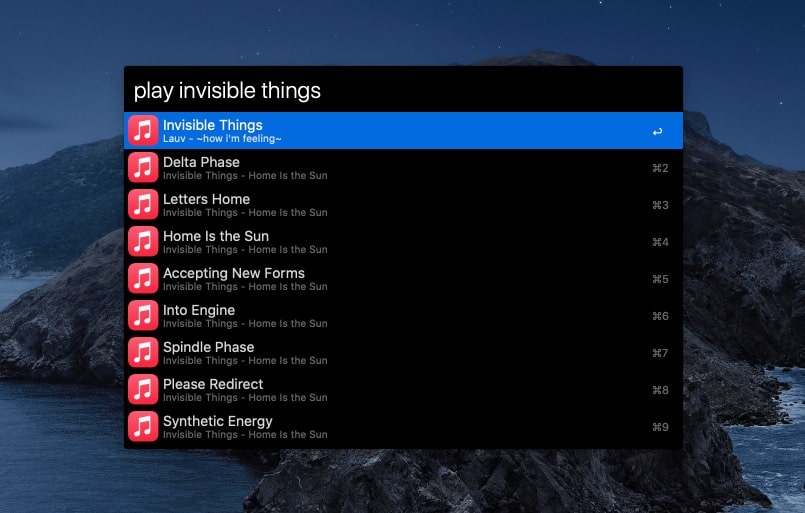The width and height of the screenshot is (805, 513).
Task: Select the Spindle Phase result title
Action: [208, 347]
